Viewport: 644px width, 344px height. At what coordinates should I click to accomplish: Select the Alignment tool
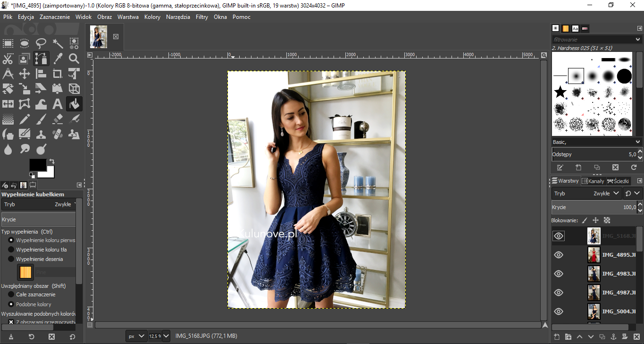tap(41, 74)
